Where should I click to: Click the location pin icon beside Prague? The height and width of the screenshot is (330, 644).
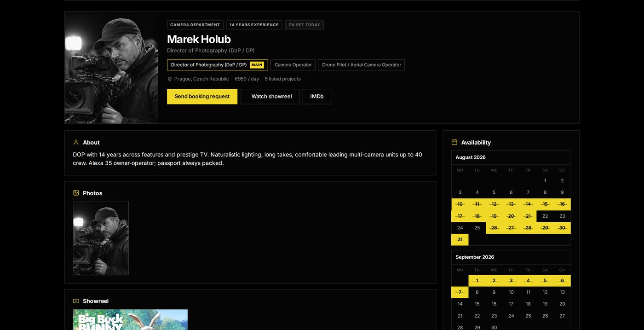click(x=169, y=79)
